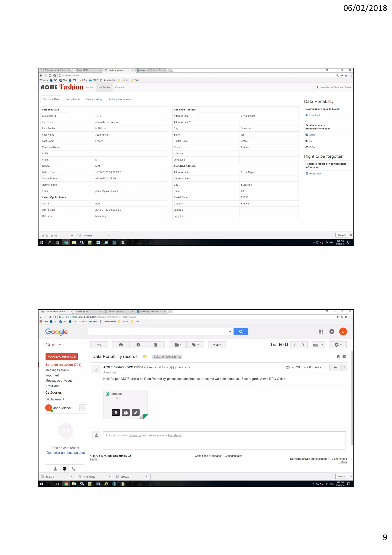Remove the Boîte de réception label tag
Image resolution: width=392 pixels, height=555 pixels.
tap(180, 357)
